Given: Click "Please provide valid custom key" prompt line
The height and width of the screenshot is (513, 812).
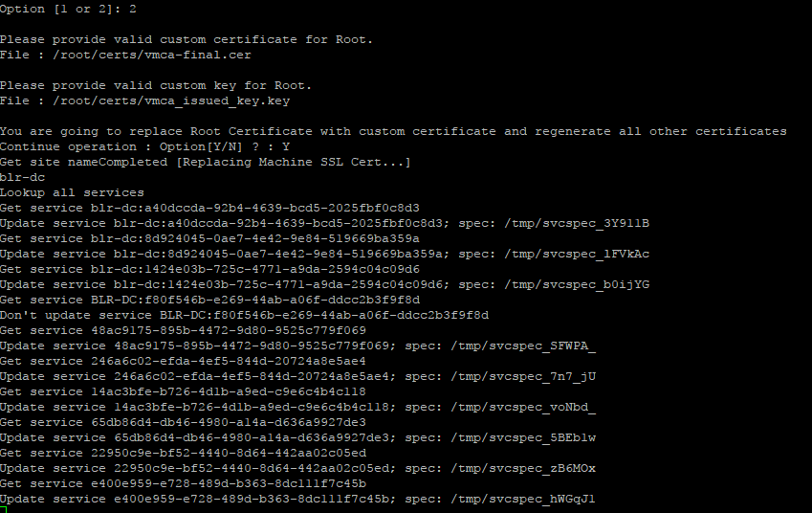Looking at the screenshot, I should point(157,85).
